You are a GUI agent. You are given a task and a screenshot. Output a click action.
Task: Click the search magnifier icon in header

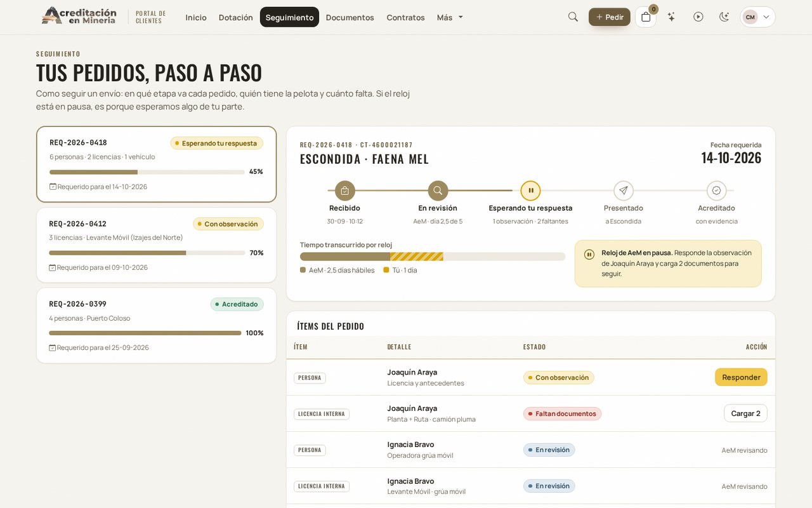(x=573, y=17)
